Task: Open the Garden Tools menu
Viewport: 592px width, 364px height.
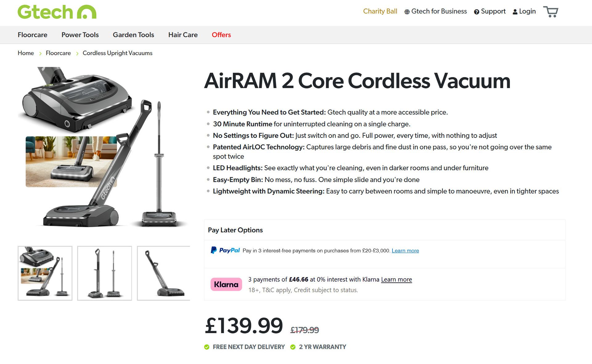Action: coord(133,35)
